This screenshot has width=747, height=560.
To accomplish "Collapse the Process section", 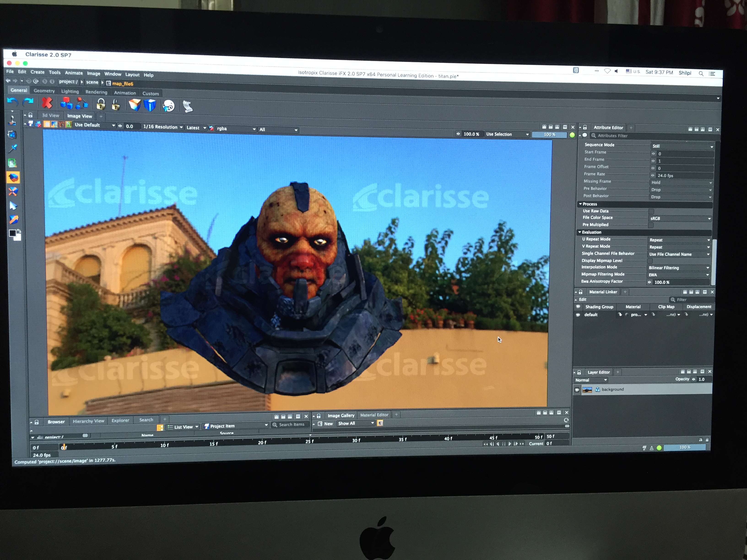I will pos(581,204).
